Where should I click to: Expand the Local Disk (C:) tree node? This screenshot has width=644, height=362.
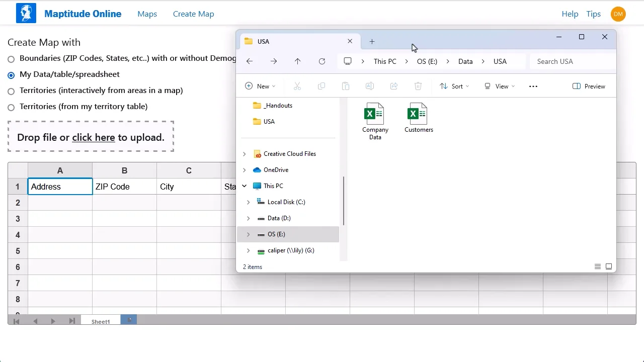248,202
